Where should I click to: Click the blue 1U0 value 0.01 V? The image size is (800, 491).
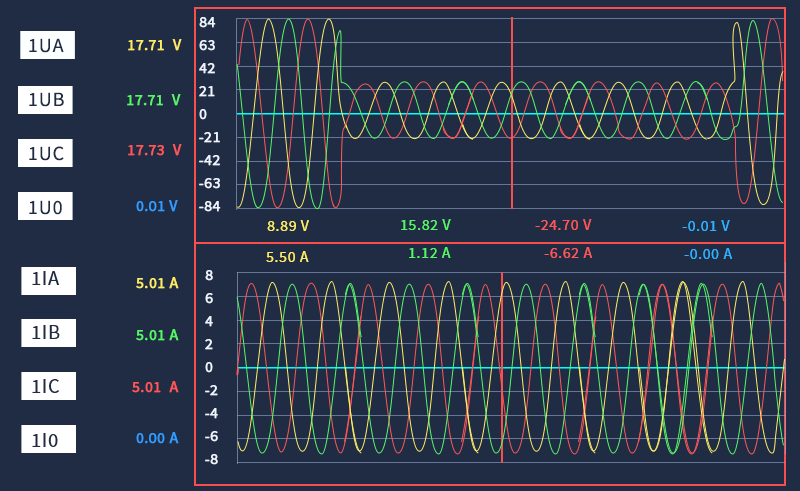pyautogui.click(x=157, y=206)
